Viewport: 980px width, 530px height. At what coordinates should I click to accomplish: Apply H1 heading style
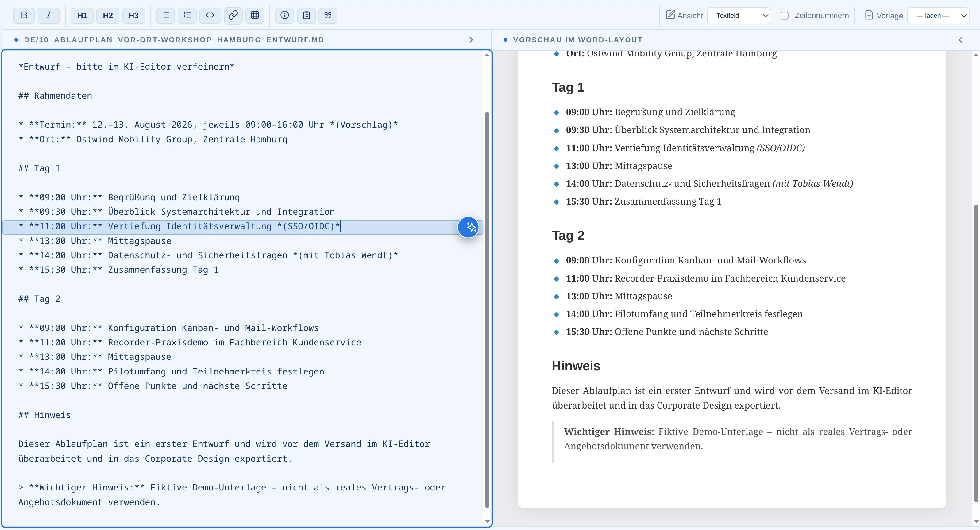pyautogui.click(x=82, y=15)
